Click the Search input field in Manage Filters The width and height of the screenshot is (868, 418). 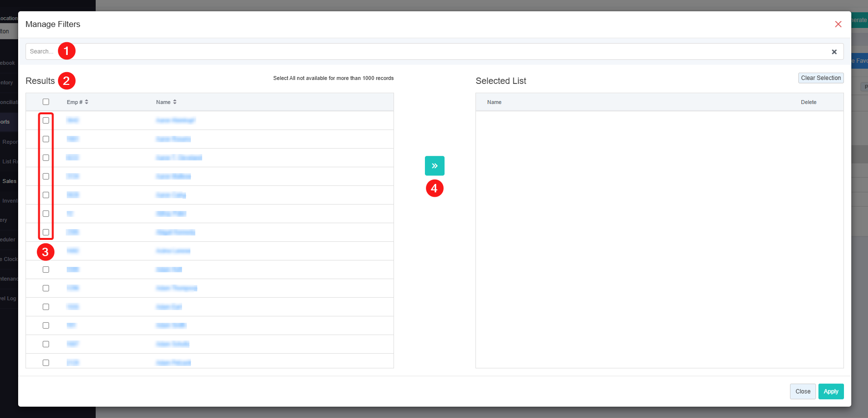[x=434, y=52]
